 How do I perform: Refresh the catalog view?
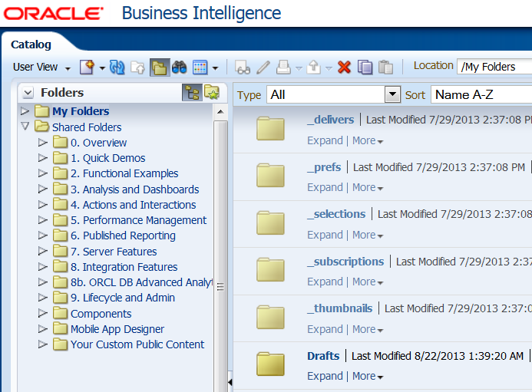117,68
